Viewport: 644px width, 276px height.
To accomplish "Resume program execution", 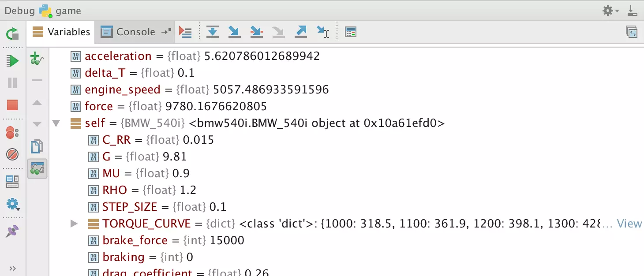I will coord(12,61).
